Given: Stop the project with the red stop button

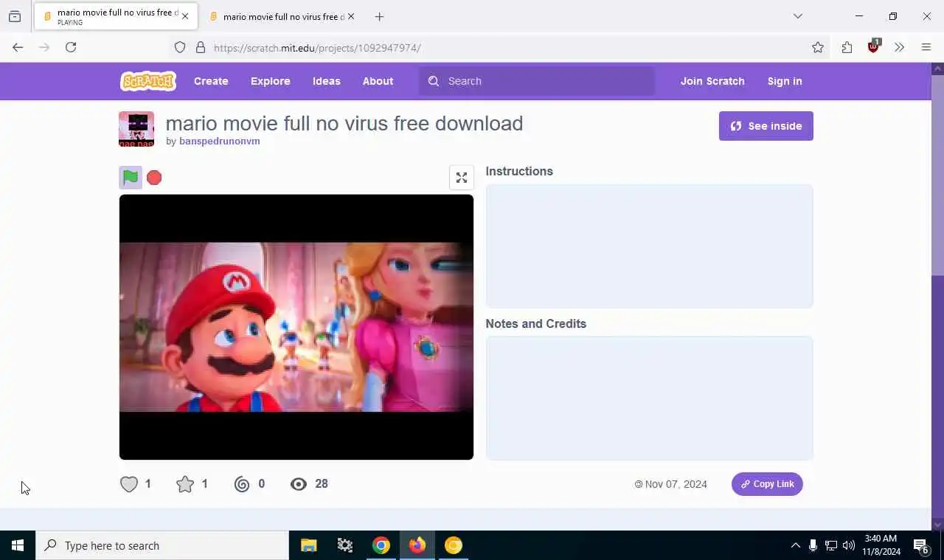Looking at the screenshot, I should tap(154, 178).
